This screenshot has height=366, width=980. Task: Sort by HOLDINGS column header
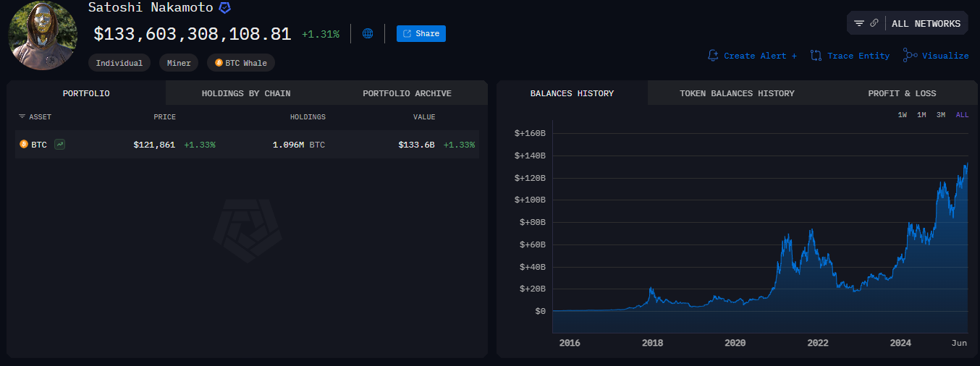[x=308, y=117]
